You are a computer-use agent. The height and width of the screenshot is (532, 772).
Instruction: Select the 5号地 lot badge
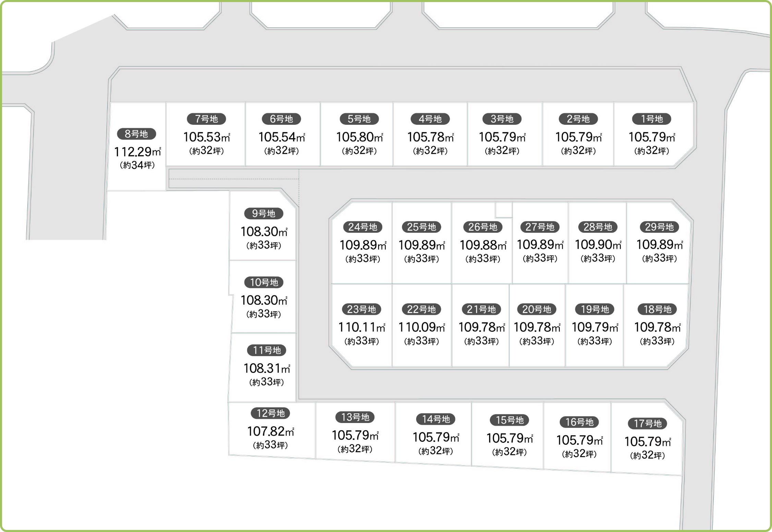coord(359,119)
